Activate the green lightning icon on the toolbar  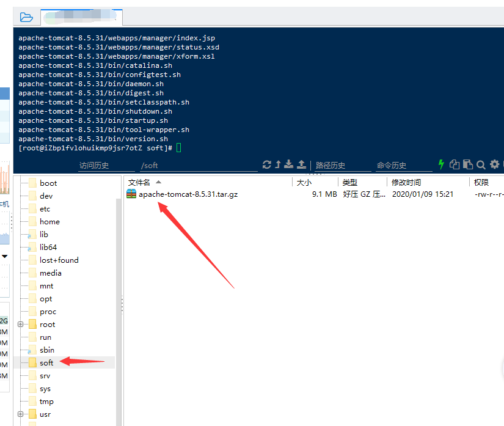tap(440, 165)
